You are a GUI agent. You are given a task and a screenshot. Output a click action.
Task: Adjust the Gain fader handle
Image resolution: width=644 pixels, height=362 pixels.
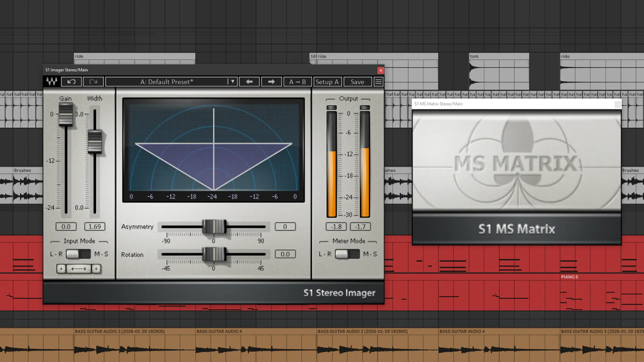(65, 114)
